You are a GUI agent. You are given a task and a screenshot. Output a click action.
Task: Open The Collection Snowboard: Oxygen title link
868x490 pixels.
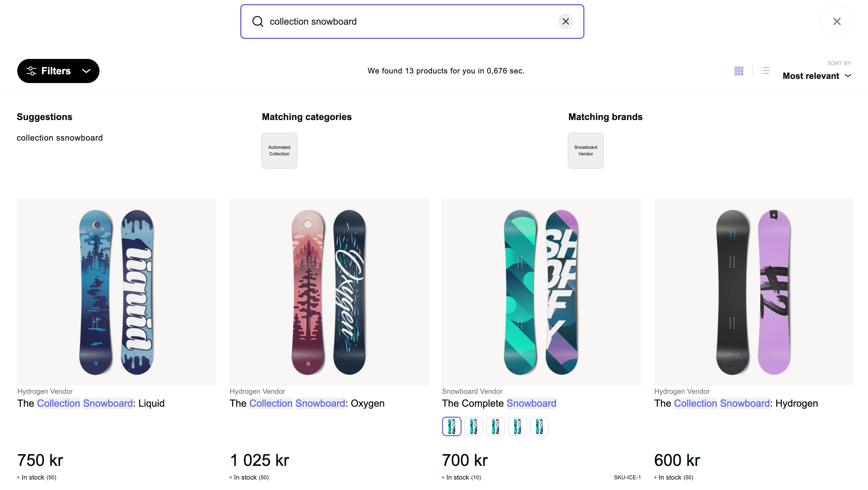pos(307,403)
